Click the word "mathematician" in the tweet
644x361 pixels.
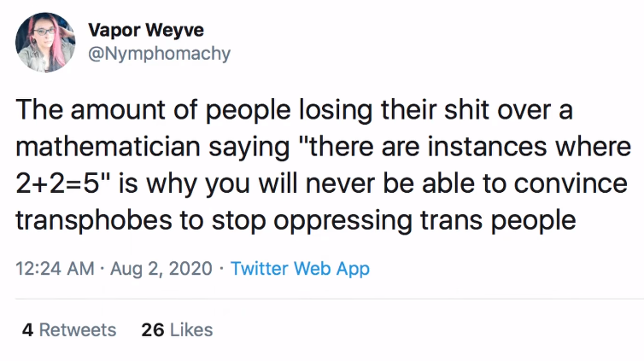(x=108, y=147)
